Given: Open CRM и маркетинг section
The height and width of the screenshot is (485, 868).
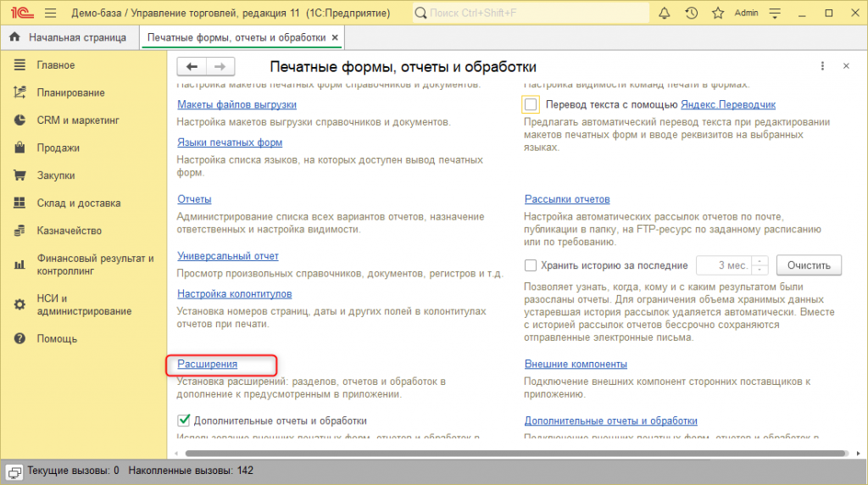Looking at the screenshot, I should [78, 120].
